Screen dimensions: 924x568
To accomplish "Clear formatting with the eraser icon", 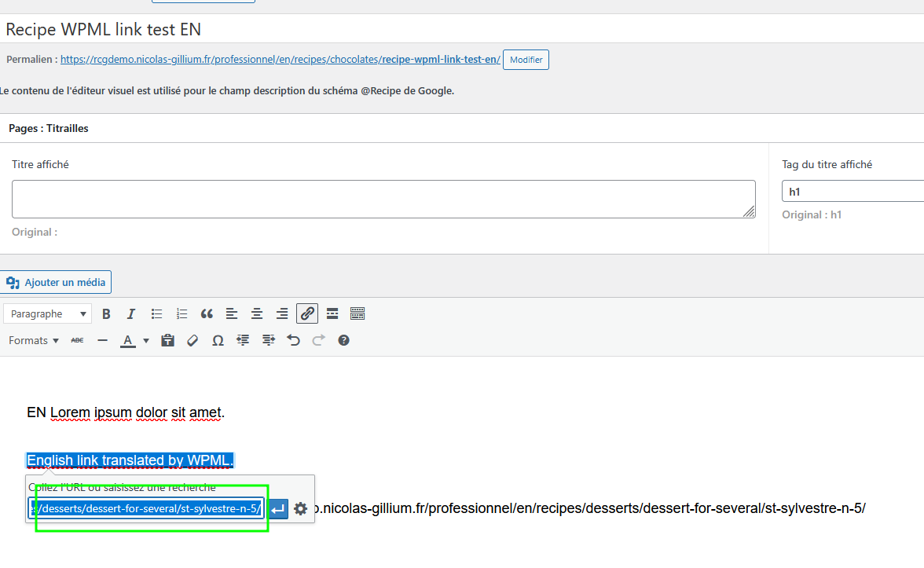I will 192,341.
